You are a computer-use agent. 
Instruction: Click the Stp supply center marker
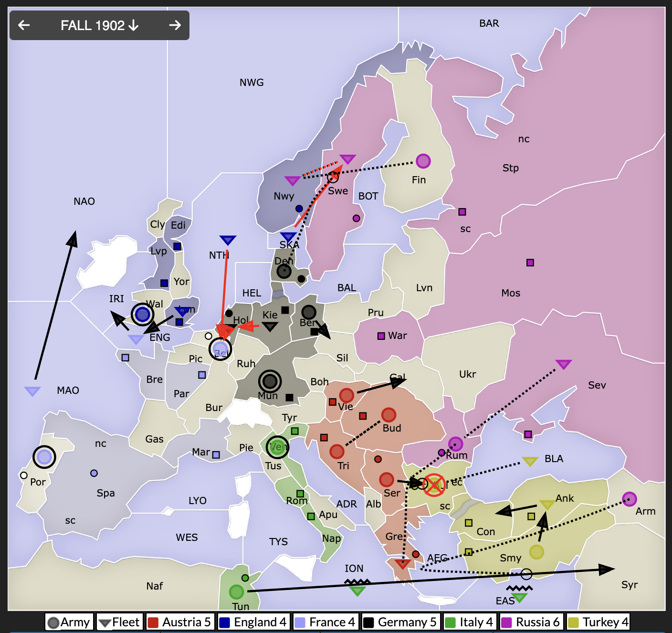tap(462, 212)
